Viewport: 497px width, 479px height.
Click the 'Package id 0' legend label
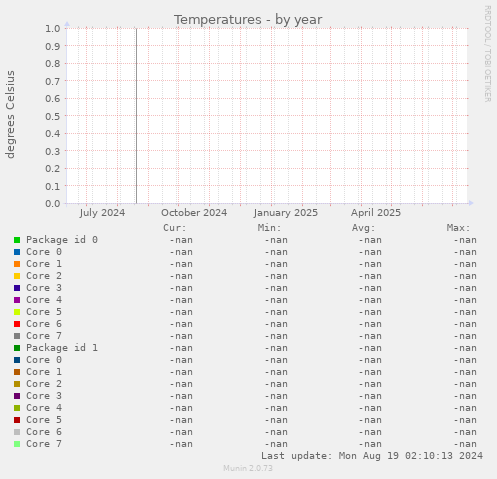tap(62, 240)
